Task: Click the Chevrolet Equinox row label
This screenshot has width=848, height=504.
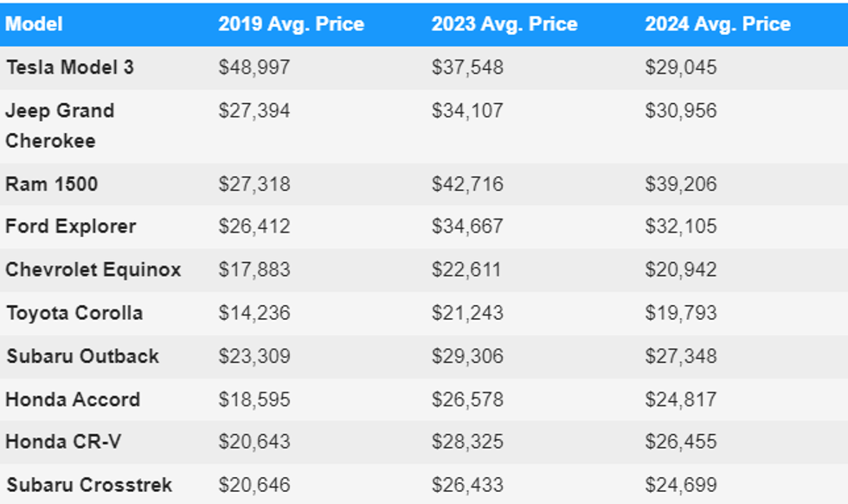Action: (93, 270)
